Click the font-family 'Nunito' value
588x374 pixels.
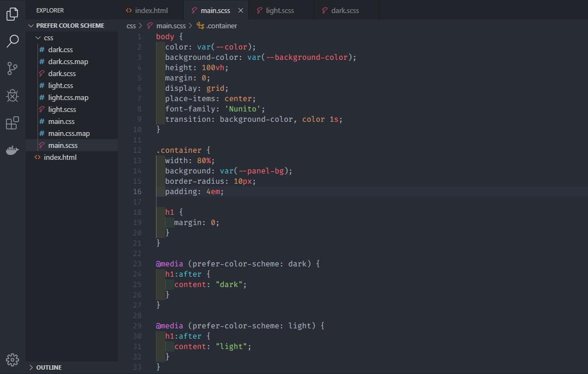(242, 109)
